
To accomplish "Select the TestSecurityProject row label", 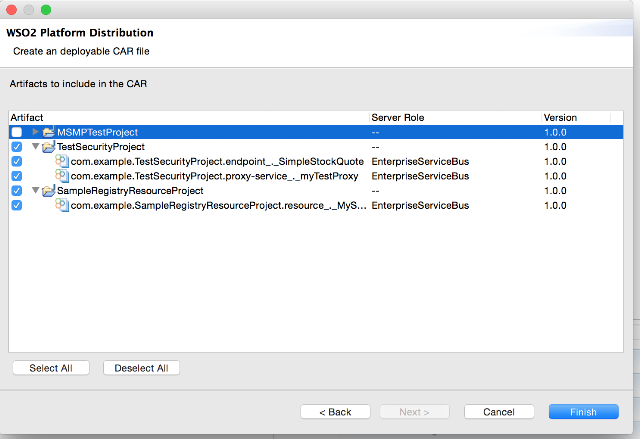I will 101,147.
